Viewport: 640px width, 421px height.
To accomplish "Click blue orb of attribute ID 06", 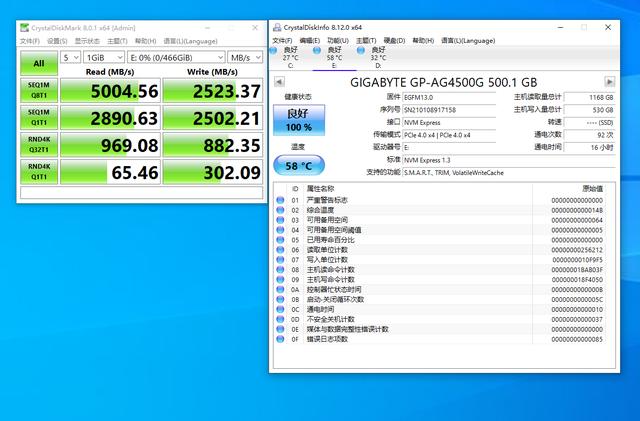I will pos(280,249).
